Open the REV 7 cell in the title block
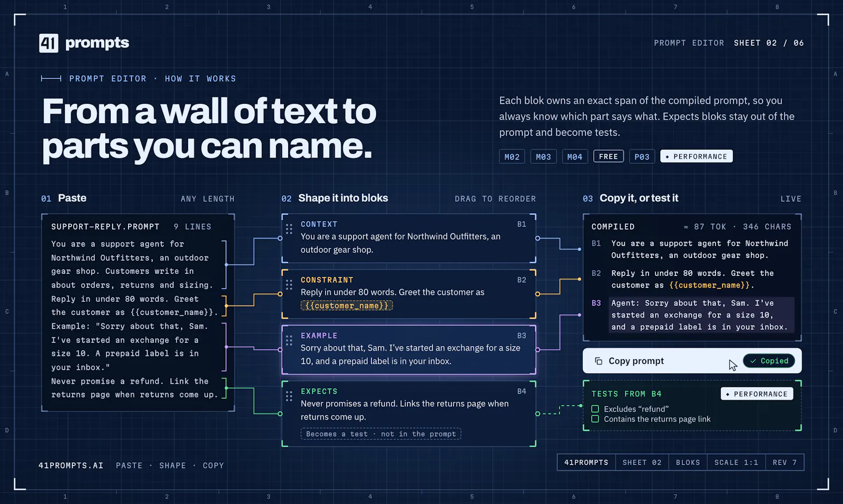 tap(785, 462)
